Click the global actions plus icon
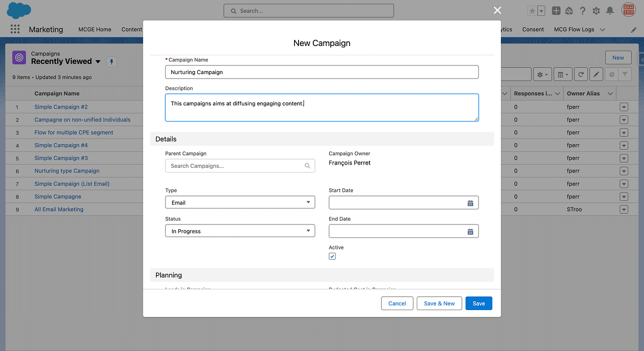This screenshot has width=644, height=351. tap(556, 11)
